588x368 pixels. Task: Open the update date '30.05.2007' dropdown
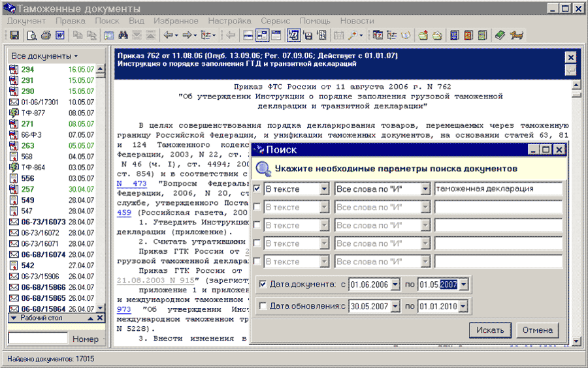pos(395,306)
